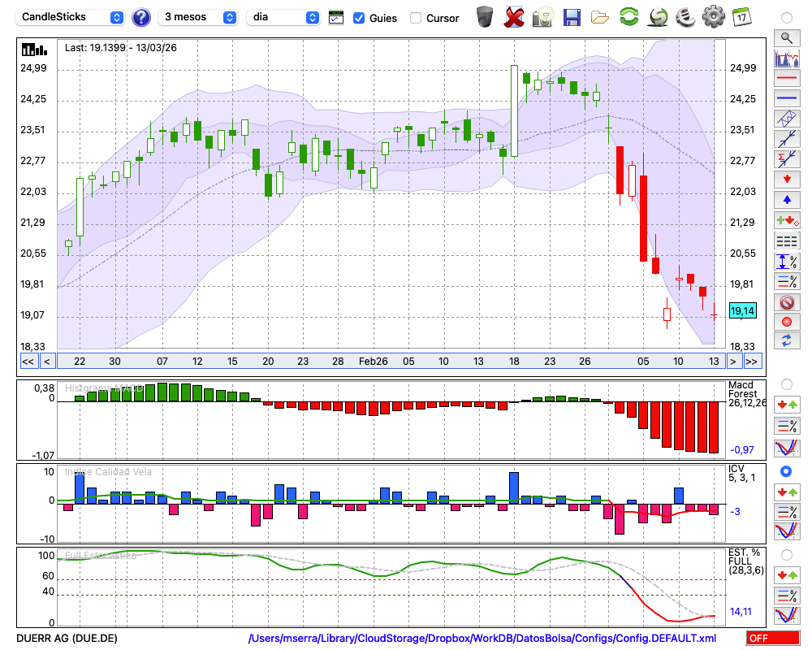812x650 pixels.
Task: Open the Config.DEFAULT.xml path link
Action: [x=482, y=638]
